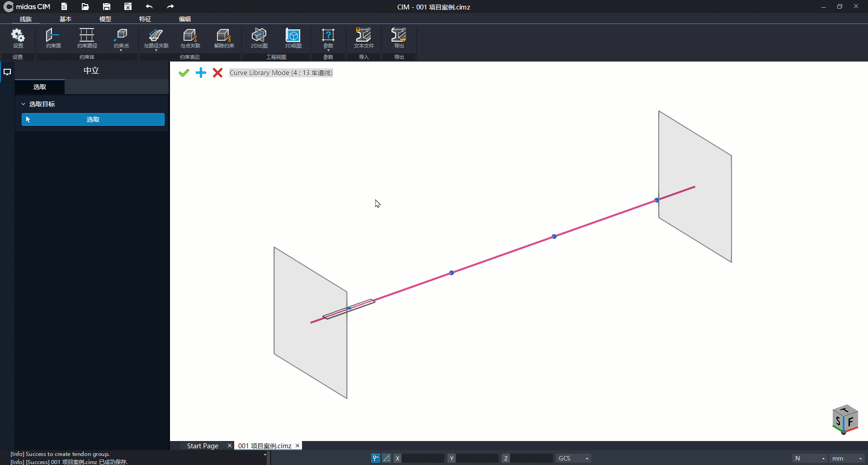Switch to the 编辑 ribbon tab
The height and width of the screenshot is (465, 868).
pos(185,19)
